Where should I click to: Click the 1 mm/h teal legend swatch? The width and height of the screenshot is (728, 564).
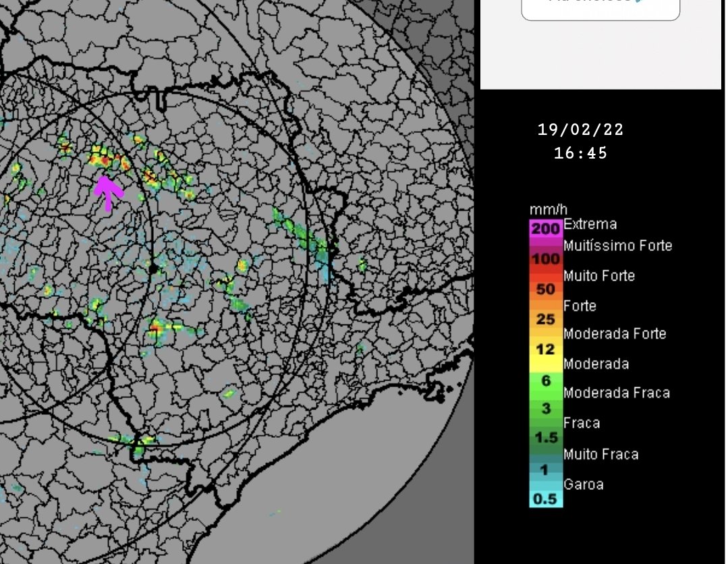546,470
